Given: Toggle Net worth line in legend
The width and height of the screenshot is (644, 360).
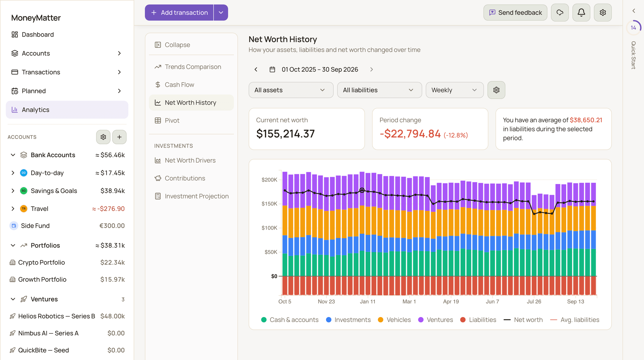Looking at the screenshot, I should click(523, 320).
